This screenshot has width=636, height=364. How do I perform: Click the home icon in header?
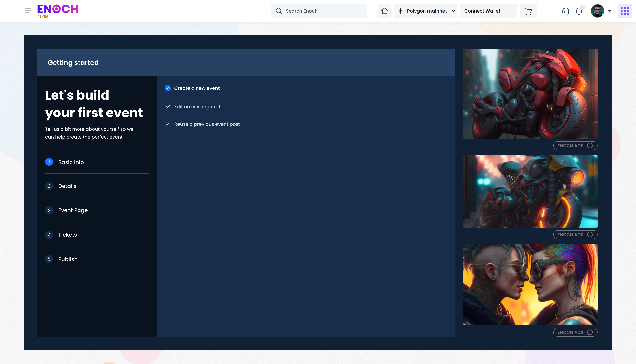click(384, 11)
